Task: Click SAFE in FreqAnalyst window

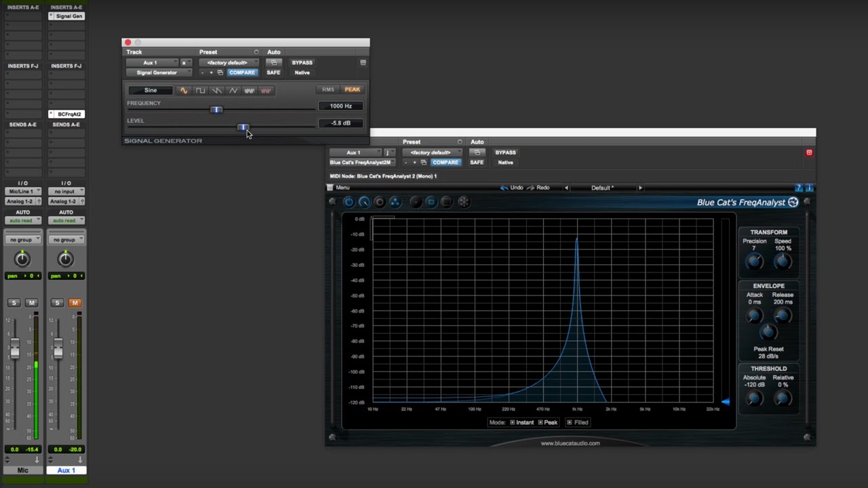Action: coord(477,163)
